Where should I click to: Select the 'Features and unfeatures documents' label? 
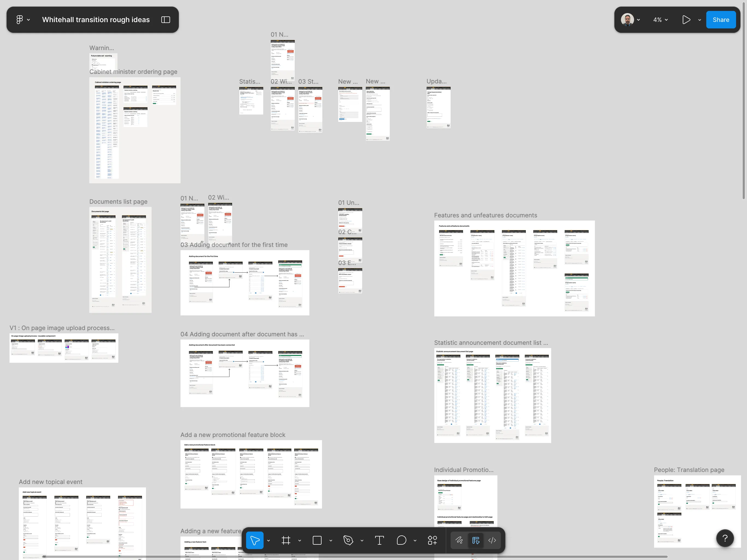(x=485, y=215)
